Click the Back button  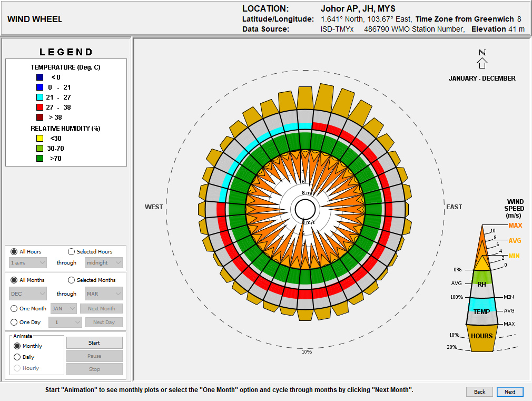(x=479, y=392)
